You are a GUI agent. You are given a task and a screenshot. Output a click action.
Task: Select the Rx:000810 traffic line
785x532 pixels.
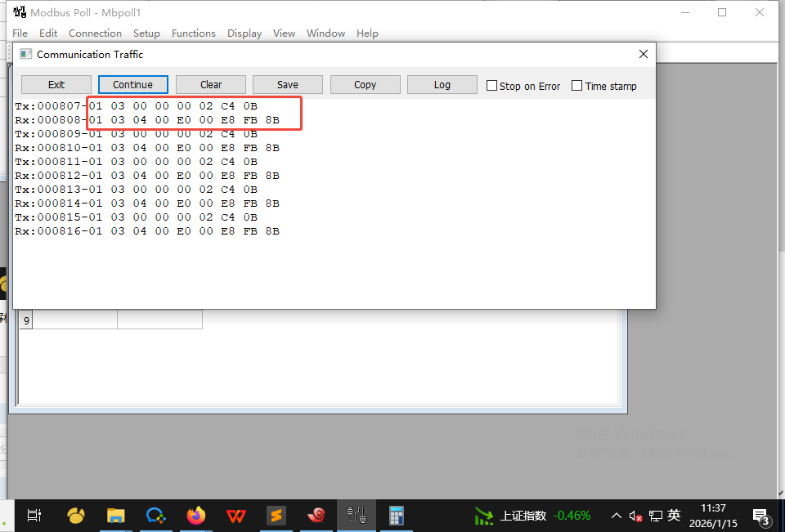[147, 148]
